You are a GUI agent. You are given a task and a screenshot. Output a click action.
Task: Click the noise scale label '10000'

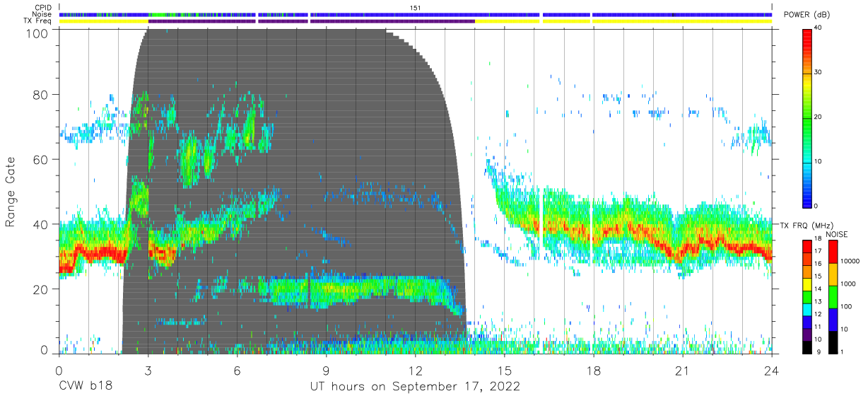(851, 262)
